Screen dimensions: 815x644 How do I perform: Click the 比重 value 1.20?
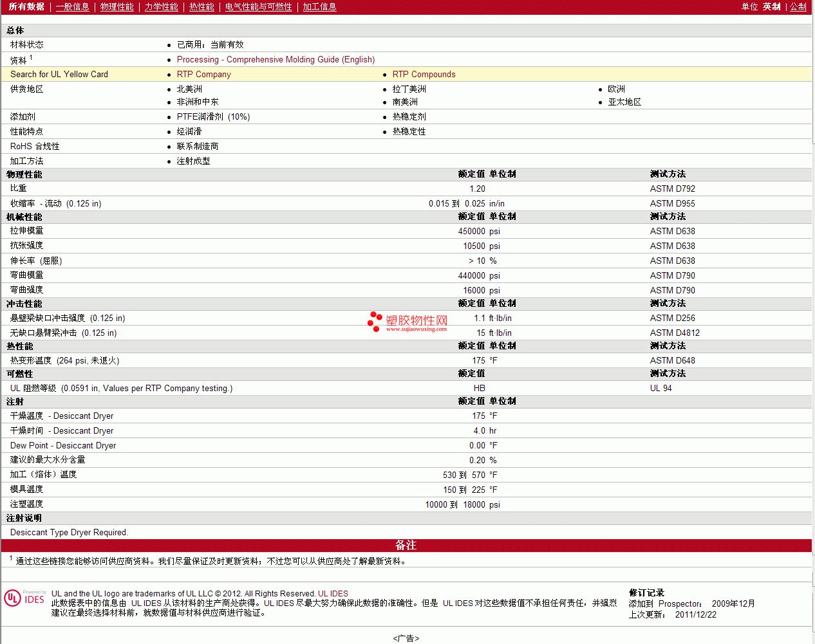(478, 189)
